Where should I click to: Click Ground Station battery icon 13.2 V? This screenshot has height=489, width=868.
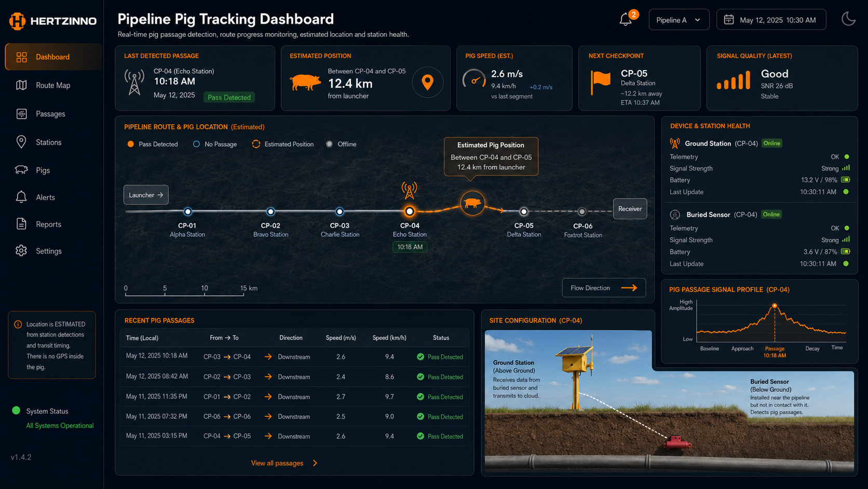point(846,180)
